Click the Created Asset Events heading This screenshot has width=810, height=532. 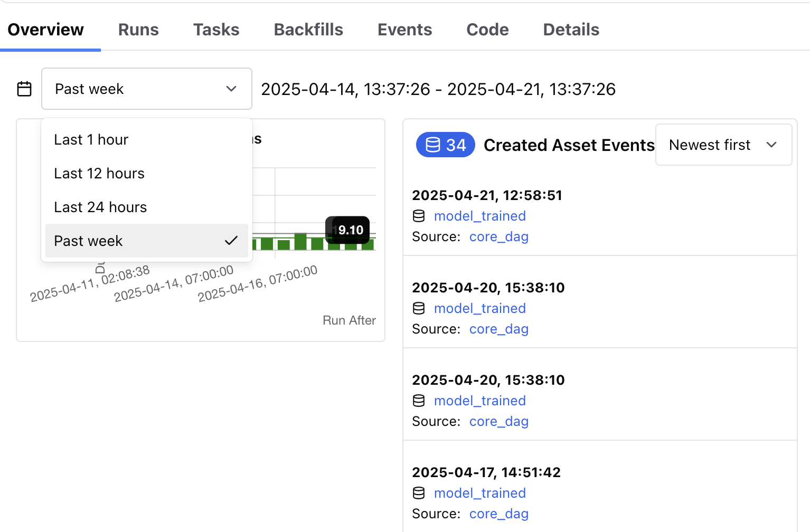(x=569, y=145)
